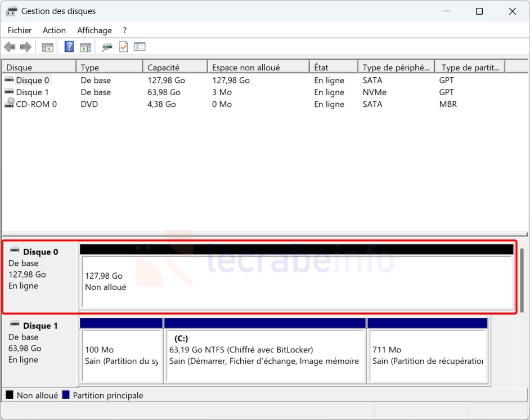The width and height of the screenshot is (530, 420).
Task: Click the rescan disks toolbar icon
Action: [x=107, y=47]
